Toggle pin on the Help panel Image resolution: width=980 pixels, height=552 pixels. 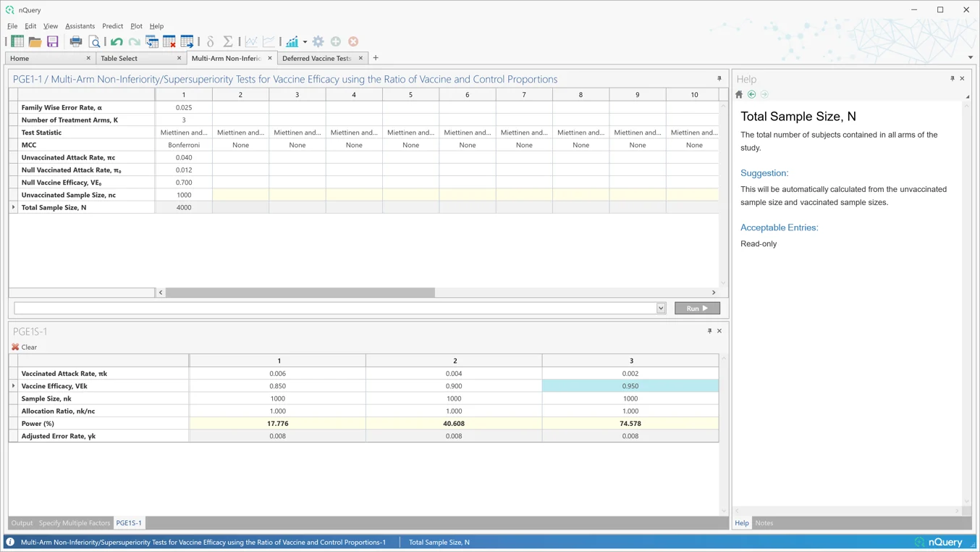click(952, 79)
